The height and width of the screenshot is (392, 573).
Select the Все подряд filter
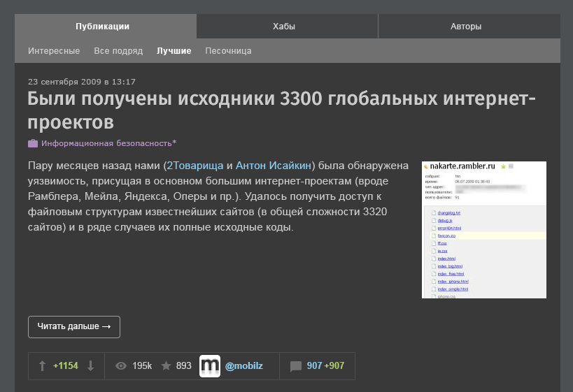pos(118,51)
